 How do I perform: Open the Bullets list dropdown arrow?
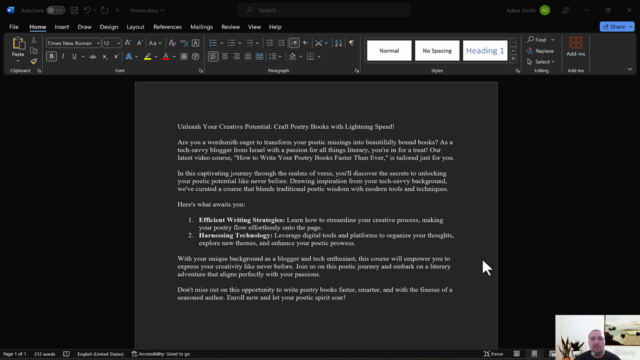[x=222, y=43]
